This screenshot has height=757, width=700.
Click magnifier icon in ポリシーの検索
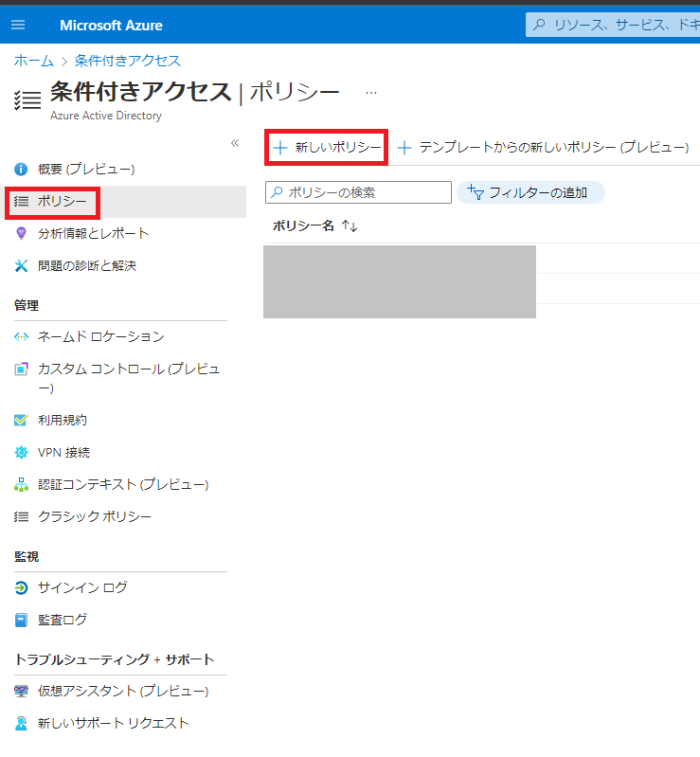277,192
